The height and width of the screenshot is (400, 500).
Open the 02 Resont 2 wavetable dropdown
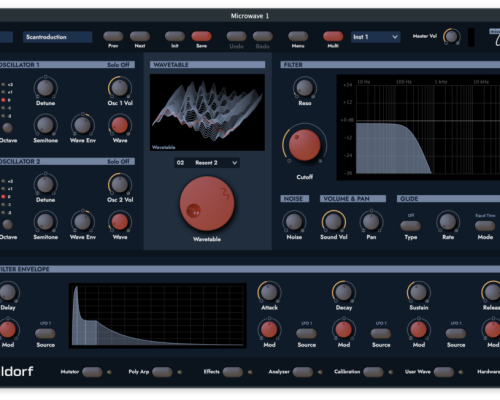coord(207,163)
